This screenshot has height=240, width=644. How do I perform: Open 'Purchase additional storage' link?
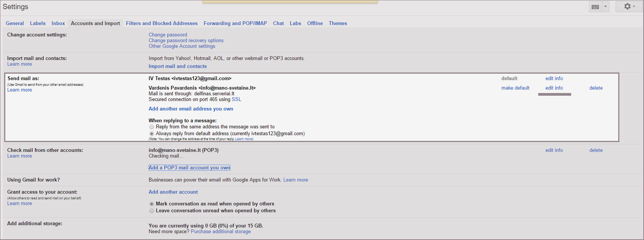[x=220, y=232]
